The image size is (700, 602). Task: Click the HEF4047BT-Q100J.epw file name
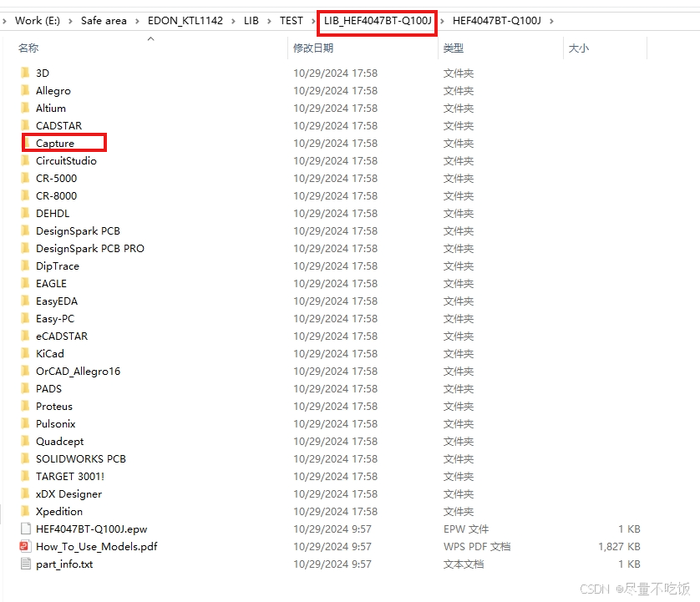[x=92, y=529]
